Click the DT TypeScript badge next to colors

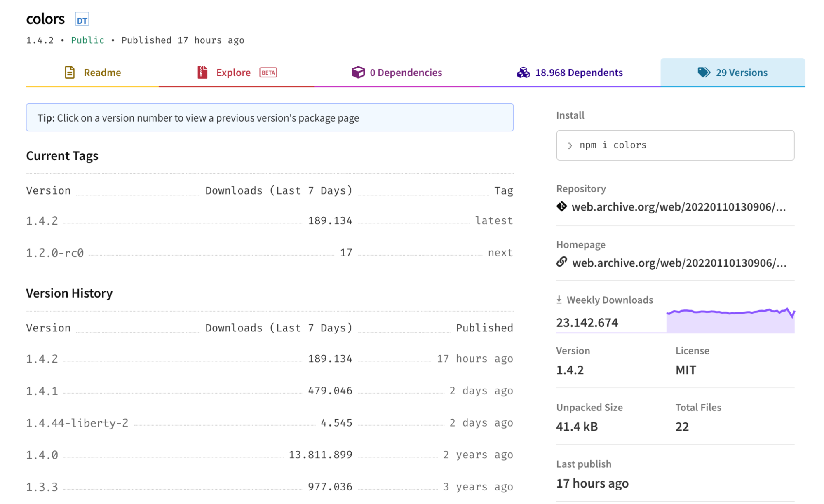point(82,19)
